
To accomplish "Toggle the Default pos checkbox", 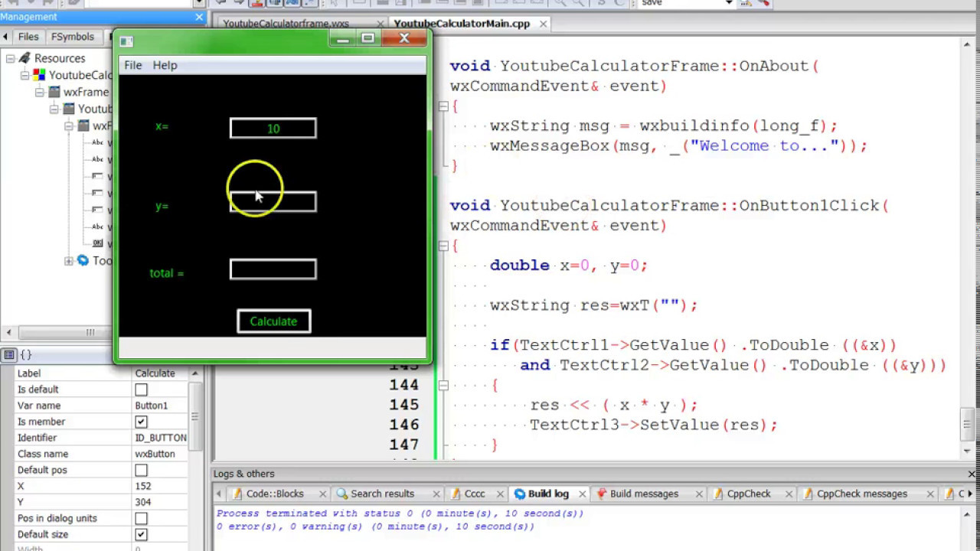I will 141,470.
